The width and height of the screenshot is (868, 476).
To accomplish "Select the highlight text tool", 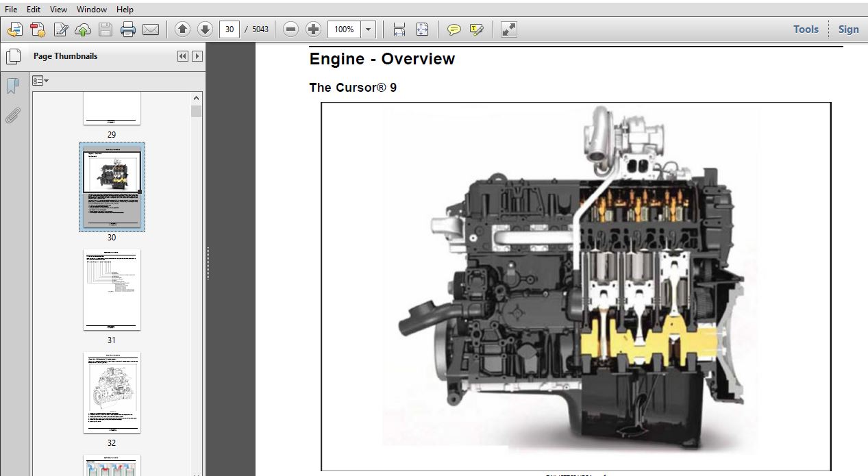I will [x=476, y=29].
